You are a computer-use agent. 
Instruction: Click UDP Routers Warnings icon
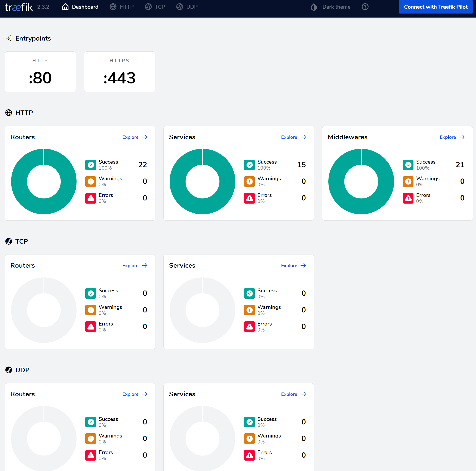91,439
